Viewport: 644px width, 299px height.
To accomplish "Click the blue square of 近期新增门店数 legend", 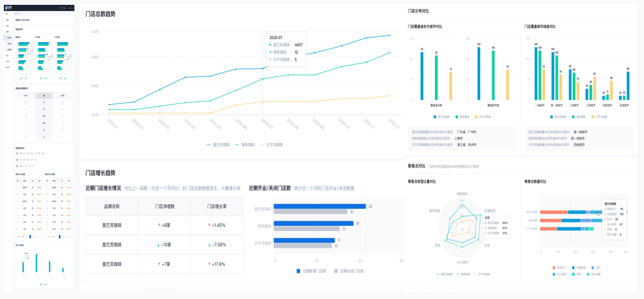I will 299,271.
